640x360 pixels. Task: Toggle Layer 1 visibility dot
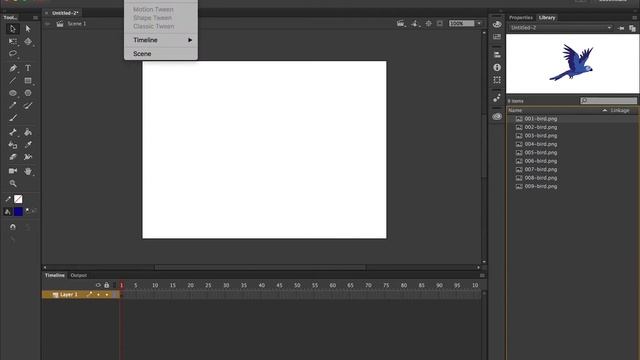pos(98,295)
